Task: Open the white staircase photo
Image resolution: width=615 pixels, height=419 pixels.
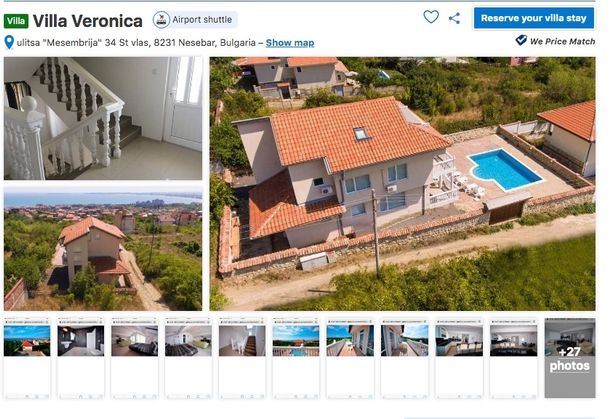Action: pyautogui.click(x=103, y=118)
